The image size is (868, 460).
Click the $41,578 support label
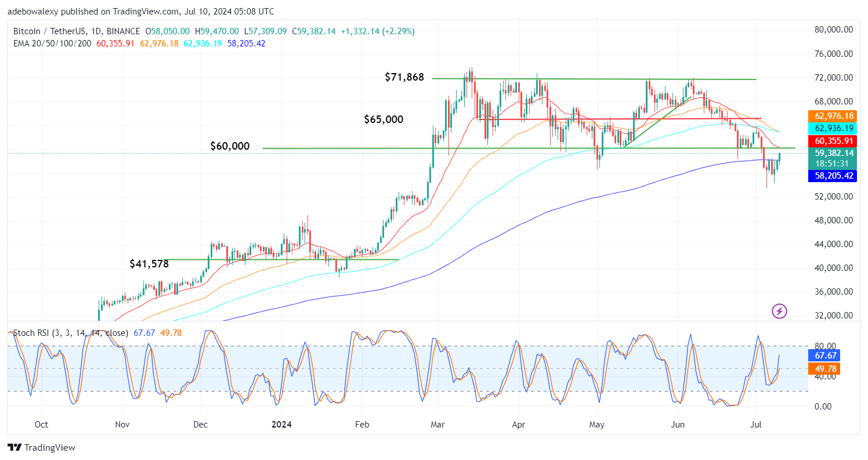click(149, 264)
